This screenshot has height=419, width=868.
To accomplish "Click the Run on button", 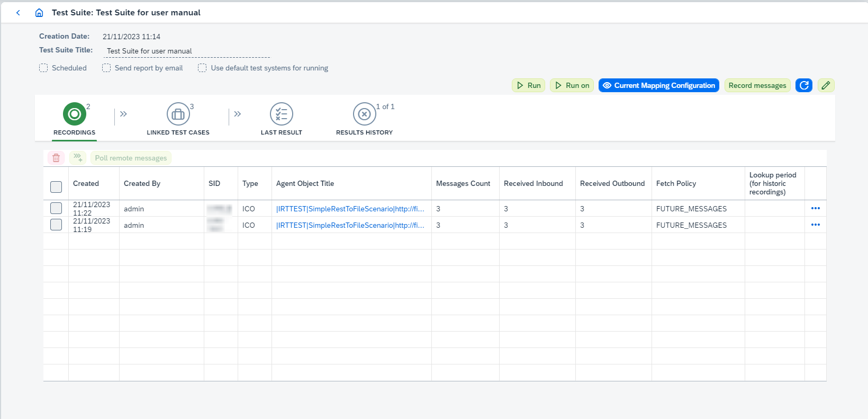I will (x=572, y=85).
